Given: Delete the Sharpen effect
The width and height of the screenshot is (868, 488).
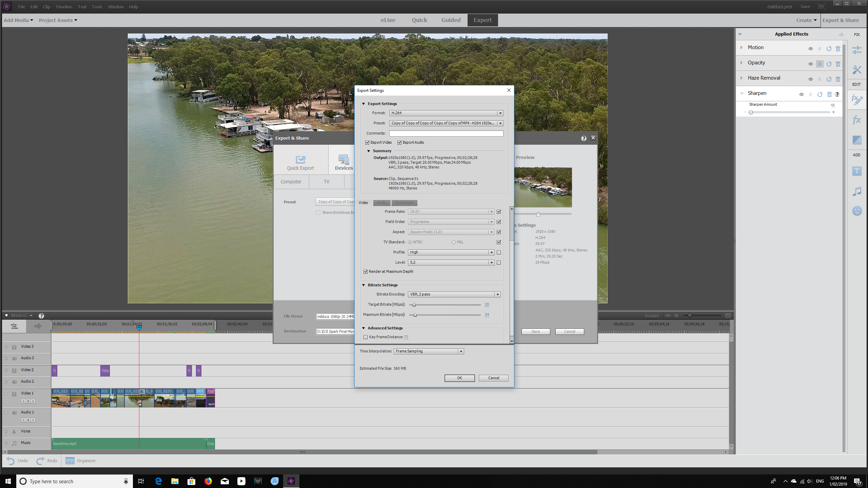Looking at the screenshot, I should (829, 95).
